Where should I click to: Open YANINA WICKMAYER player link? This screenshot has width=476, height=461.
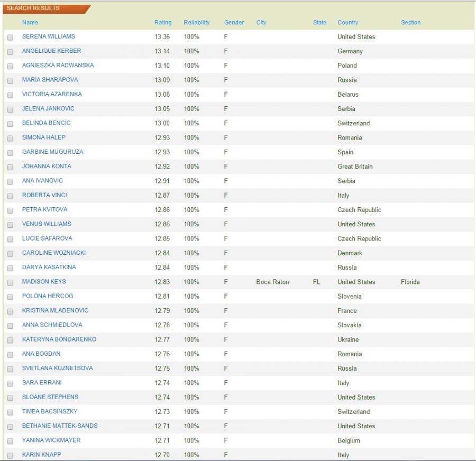(51, 440)
